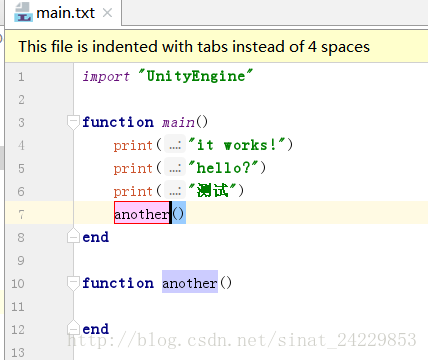Collapse function another at line 10
Image resolution: width=428 pixels, height=360 pixels.
73,283
